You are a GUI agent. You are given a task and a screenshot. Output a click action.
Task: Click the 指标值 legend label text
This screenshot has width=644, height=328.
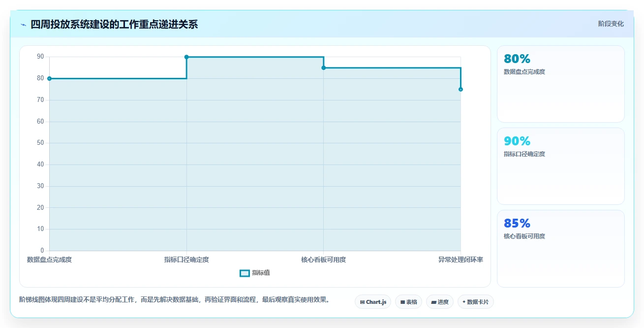click(261, 273)
